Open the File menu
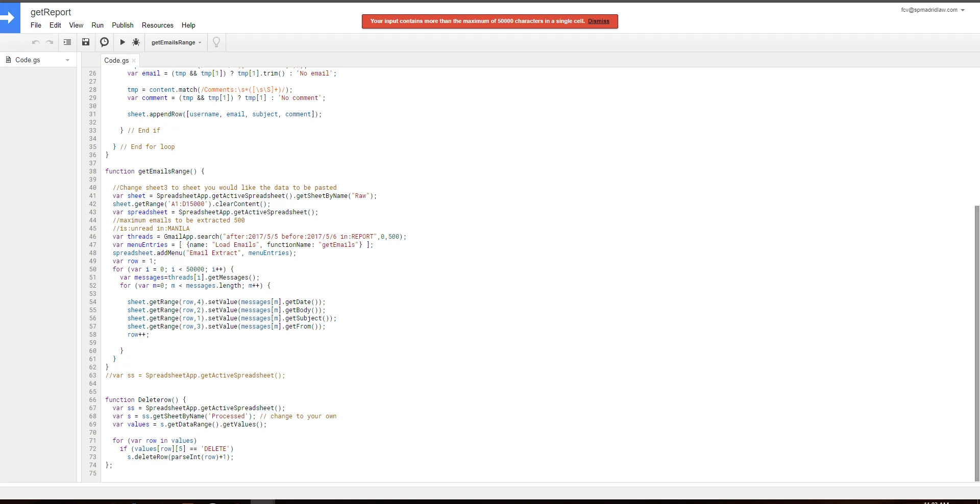This screenshot has height=504, width=980. (x=36, y=25)
